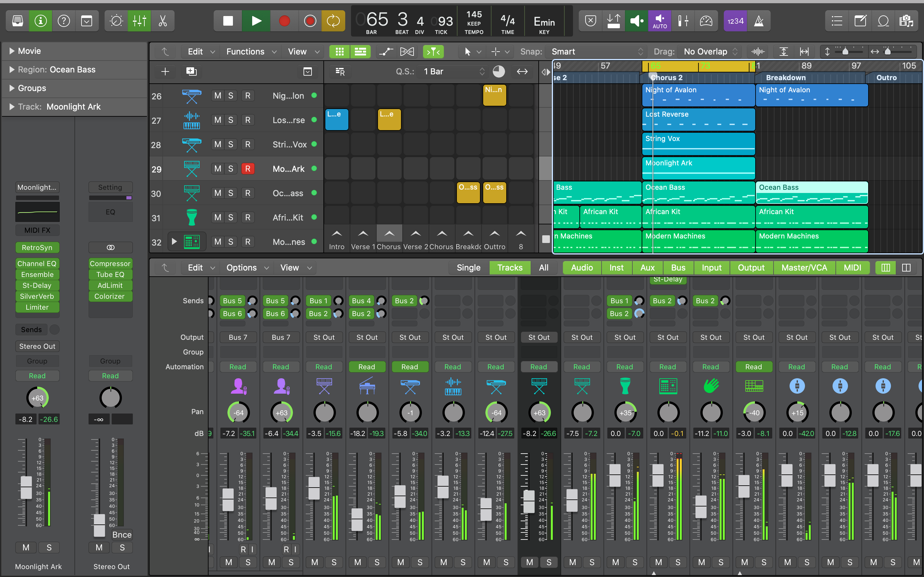Solo the African Kit track 31
924x577 pixels.
[x=231, y=218]
